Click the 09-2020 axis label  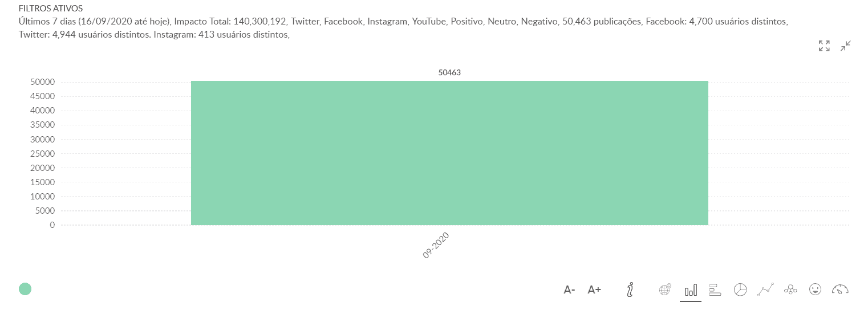click(437, 246)
